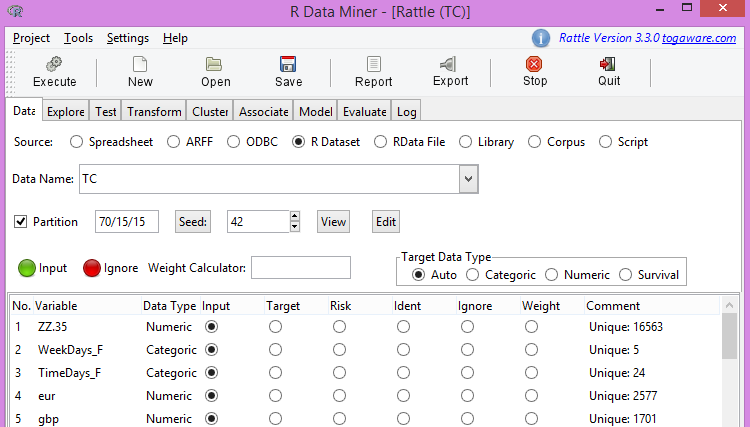Click the Data Type column header
Image resolution: width=750 pixels, height=427 pixels.
coord(171,306)
